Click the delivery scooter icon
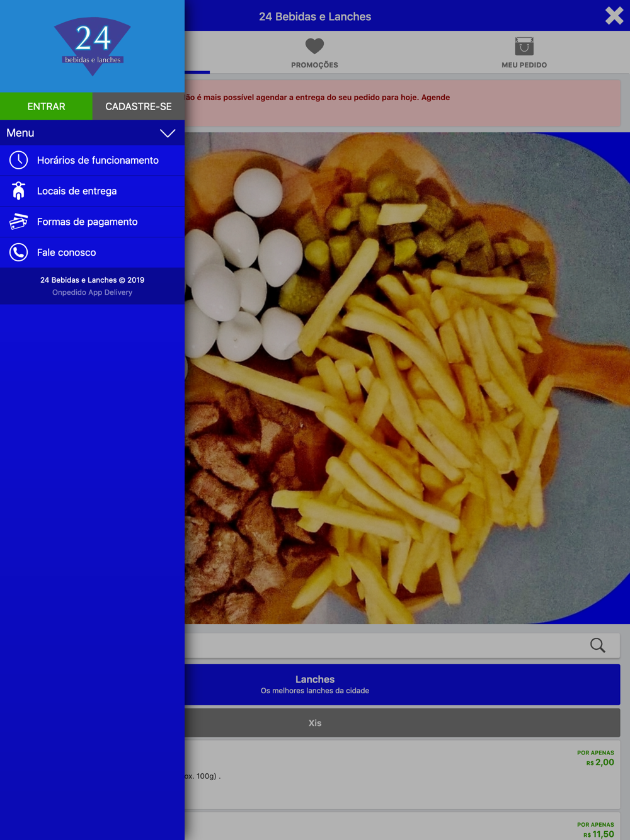630x840 pixels. pos(18,191)
